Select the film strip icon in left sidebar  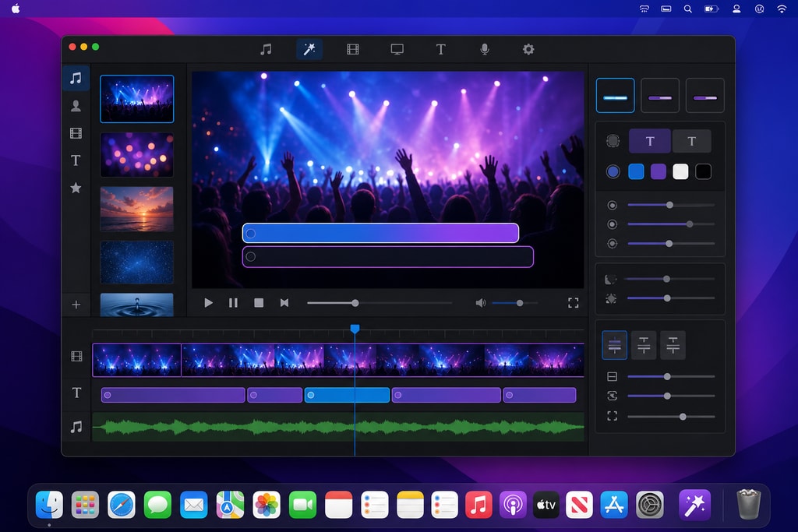pyautogui.click(x=76, y=133)
